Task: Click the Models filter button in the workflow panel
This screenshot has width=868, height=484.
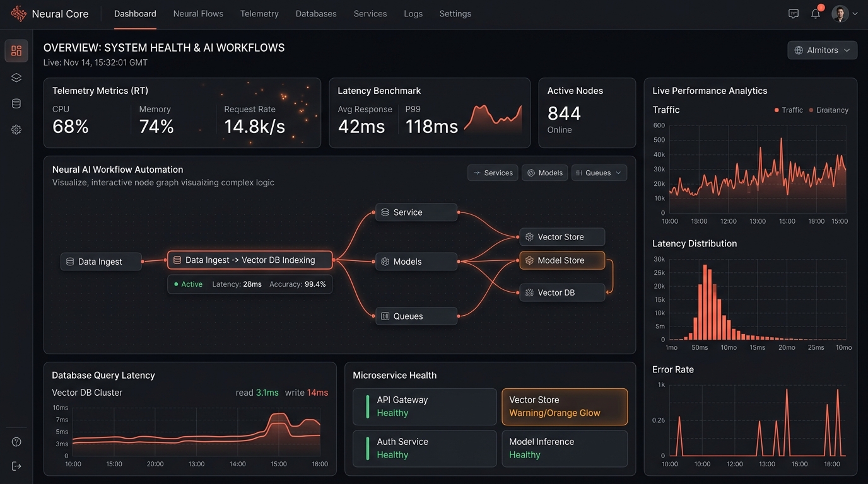Action: click(x=544, y=173)
